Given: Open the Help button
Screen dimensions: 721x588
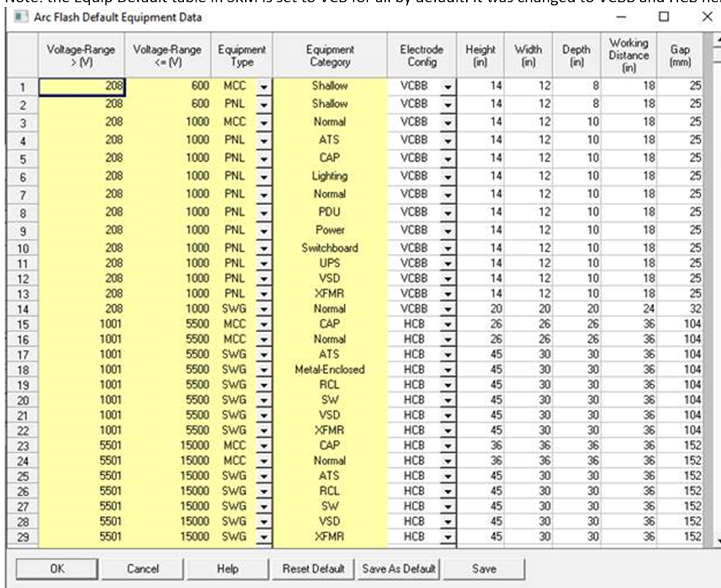Looking at the screenshot, I should tap(227, 569).
